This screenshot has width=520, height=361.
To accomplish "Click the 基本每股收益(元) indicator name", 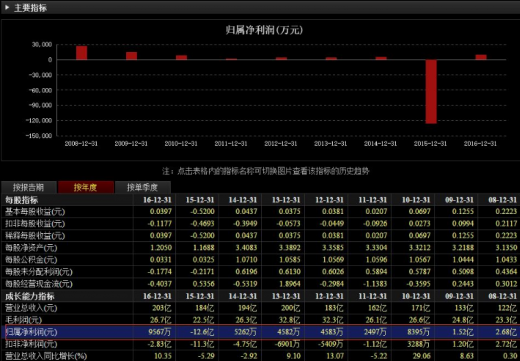I will [35, 212].
